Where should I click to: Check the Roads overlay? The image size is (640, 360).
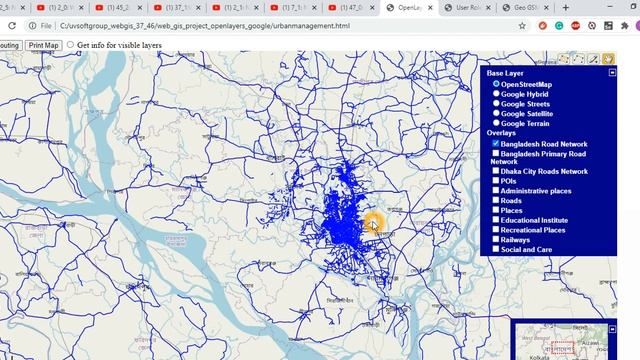[x=496, y=200]
